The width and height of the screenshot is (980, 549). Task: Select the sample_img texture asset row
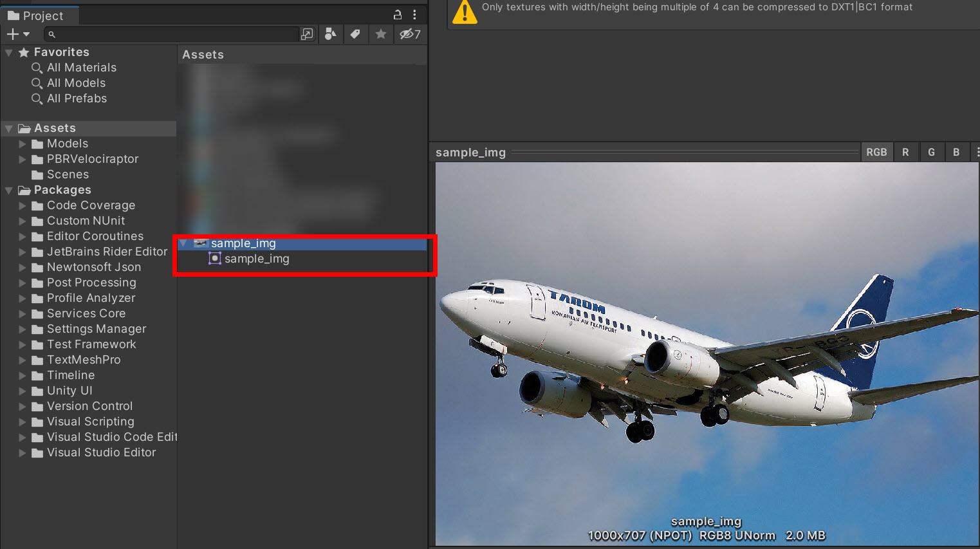[302, 243]
